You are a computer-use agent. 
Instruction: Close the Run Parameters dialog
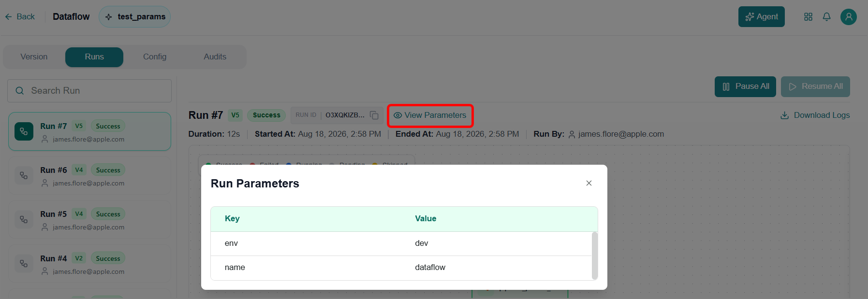(589, 183)
